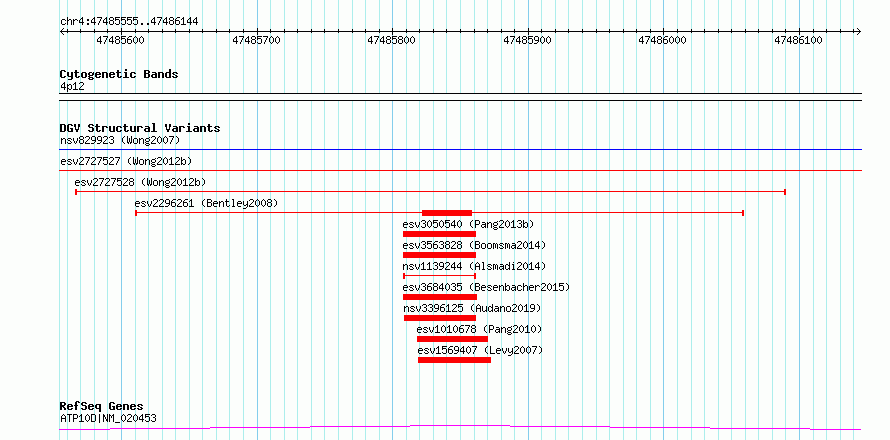This screenshot has width=890, height=440.
Task: Click the esv1010678 red variant bar
Action: (452, 339)
